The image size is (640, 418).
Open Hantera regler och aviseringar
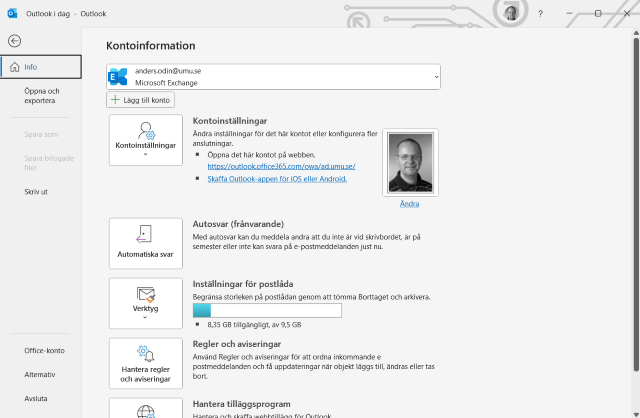tap(146, 363)
